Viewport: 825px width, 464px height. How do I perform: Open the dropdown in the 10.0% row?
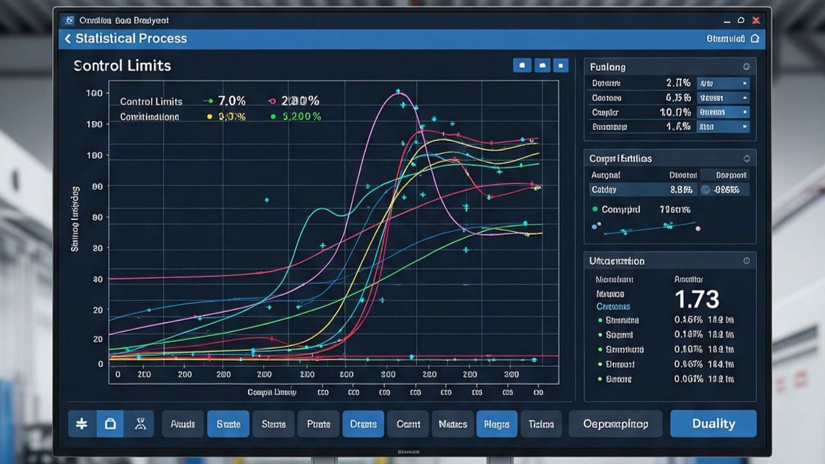[723, 112]
